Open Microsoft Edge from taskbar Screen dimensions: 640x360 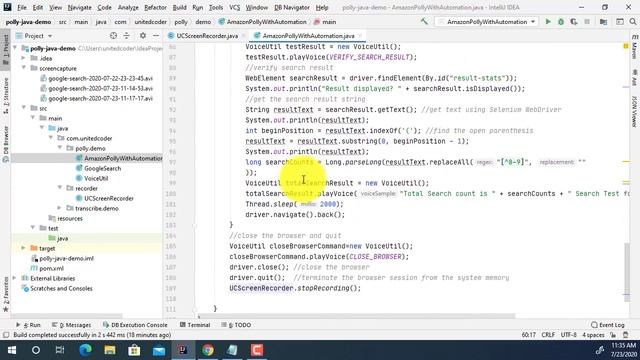coord(85,350)
